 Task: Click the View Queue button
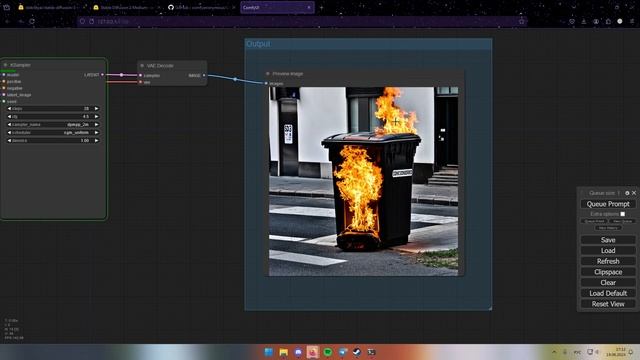click(622, 221)
